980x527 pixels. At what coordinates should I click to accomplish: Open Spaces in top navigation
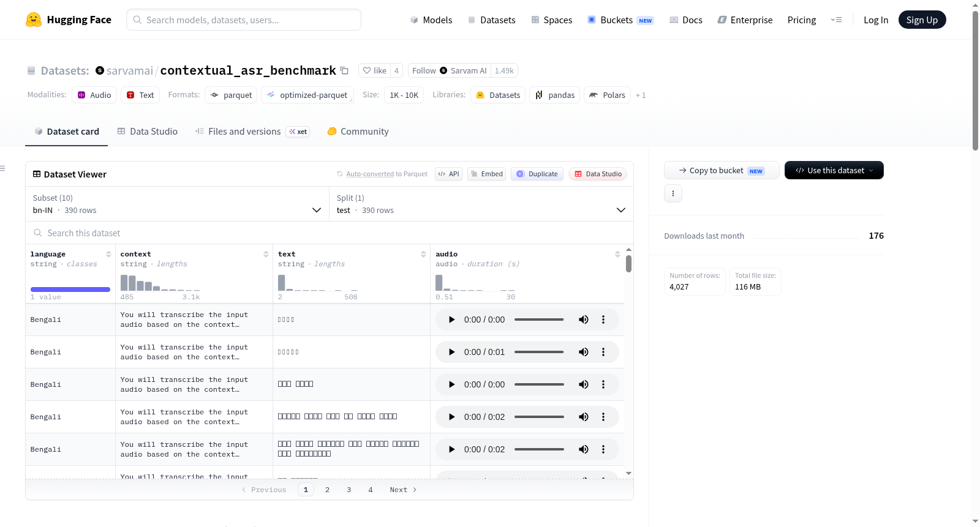tap(551, 20)
